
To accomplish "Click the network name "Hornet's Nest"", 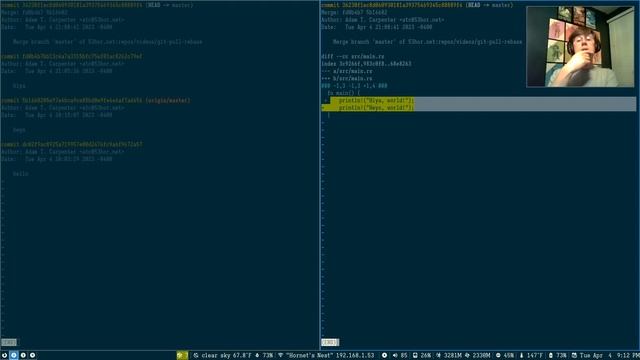I will click(309, 356).
